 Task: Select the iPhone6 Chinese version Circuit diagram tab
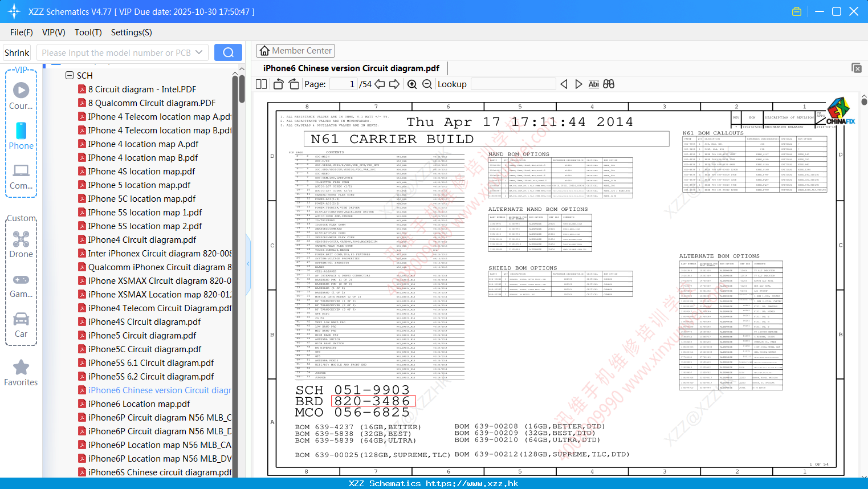pyautogui.click(x=351, y=68)
